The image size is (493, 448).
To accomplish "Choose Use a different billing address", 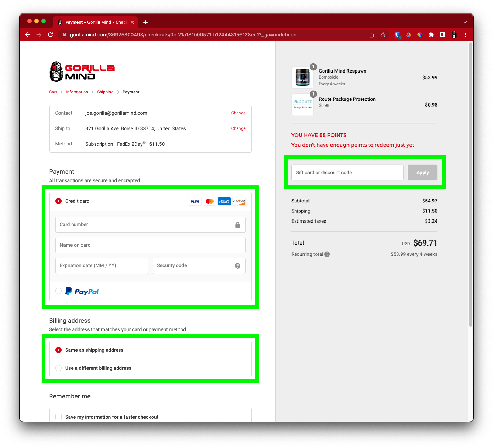I will pyautogui.click(x=59, y=368).
